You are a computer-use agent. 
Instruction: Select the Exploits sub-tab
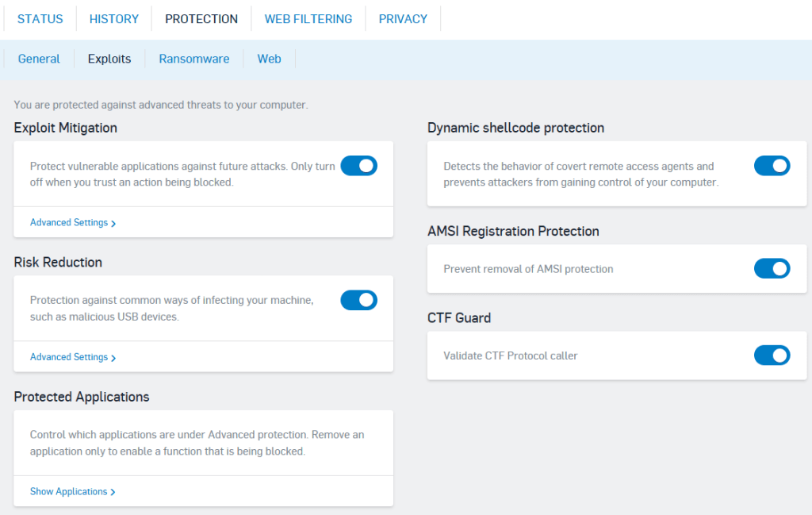(x=109, y=59)
